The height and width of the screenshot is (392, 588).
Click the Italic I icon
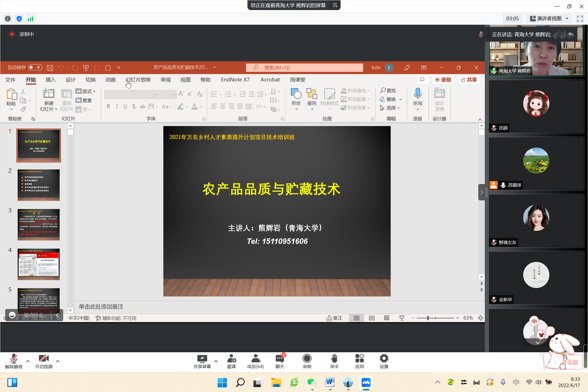(117, 106)
